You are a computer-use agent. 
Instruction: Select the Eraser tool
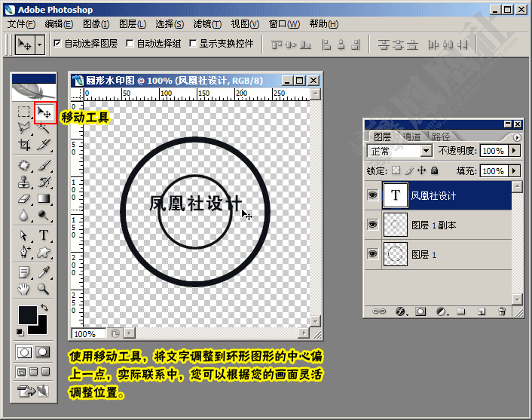(24, 198)
